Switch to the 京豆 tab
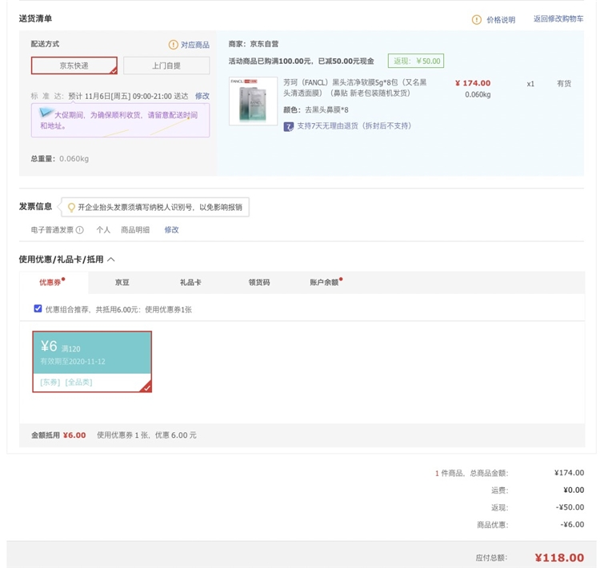Screen dimensions: 600x568 point(122,283)
